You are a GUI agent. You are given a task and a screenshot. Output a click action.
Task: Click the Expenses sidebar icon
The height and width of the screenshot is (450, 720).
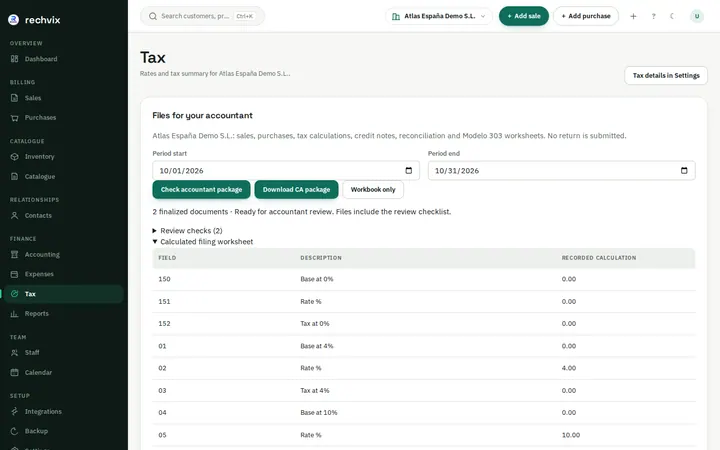click(15, 274)
